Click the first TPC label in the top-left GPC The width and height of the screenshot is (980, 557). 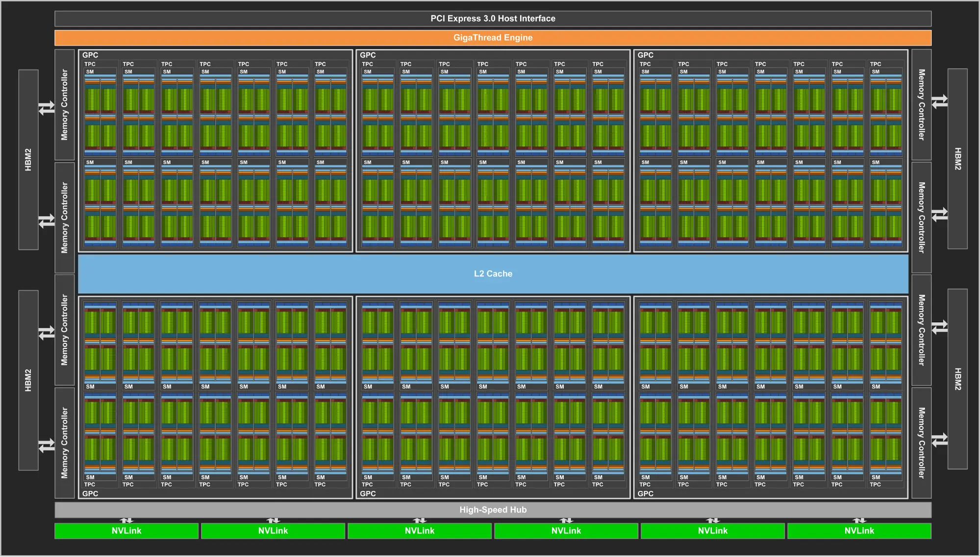90,64
